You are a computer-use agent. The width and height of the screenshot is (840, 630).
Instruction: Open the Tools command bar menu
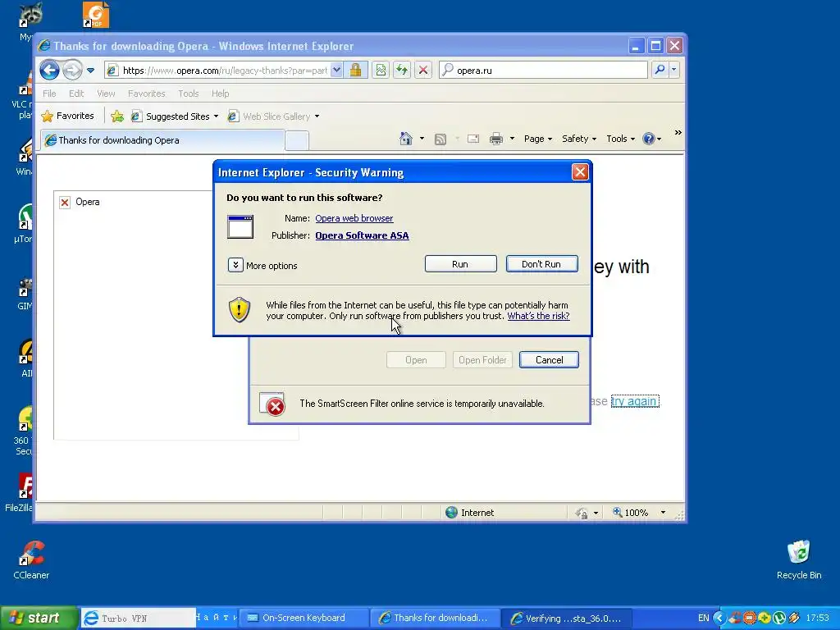[620, 139]
